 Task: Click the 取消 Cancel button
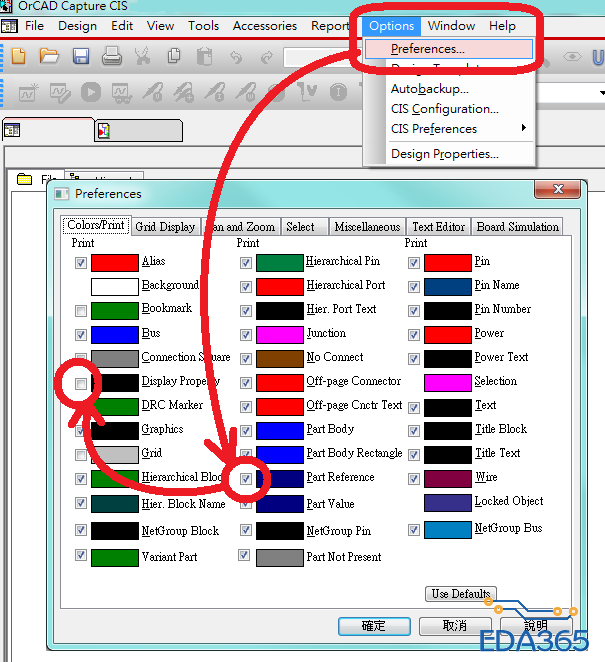point(455,626)
